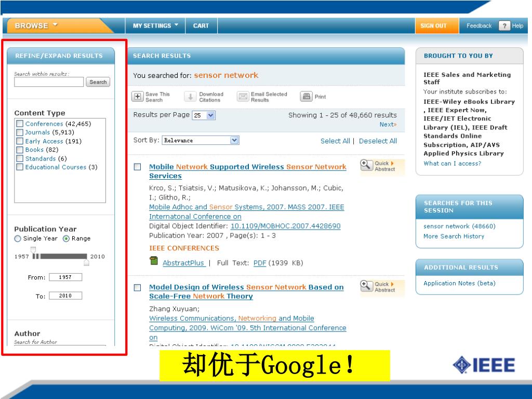This screenshot has width=532, height=399.
Task: Click the Search within results text field
Action: [49, 82]
